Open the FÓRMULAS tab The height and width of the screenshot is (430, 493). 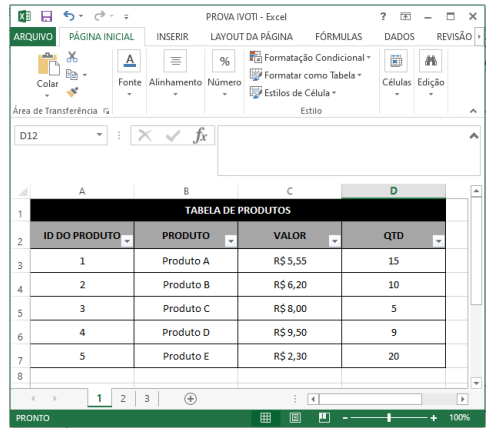pos(339,36)
